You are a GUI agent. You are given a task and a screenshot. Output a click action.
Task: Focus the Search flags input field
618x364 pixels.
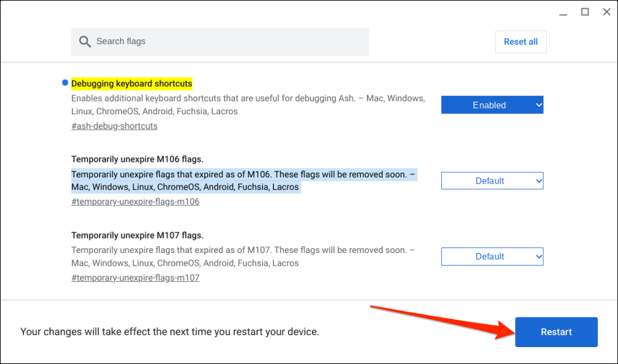coord(229,42)
